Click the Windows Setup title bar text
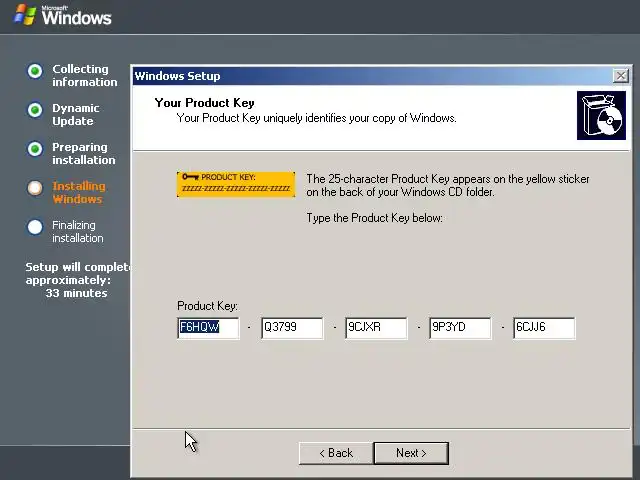Screen dimensions: 640x480 (x=178, y=76)
